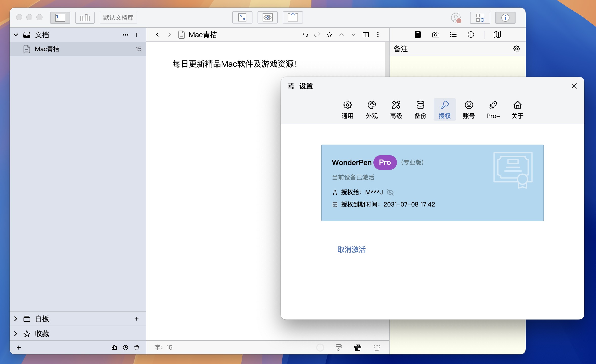This screenshot has width=596, height=364.
Task: Star the current document as favorite
Action: pos(329,35)
